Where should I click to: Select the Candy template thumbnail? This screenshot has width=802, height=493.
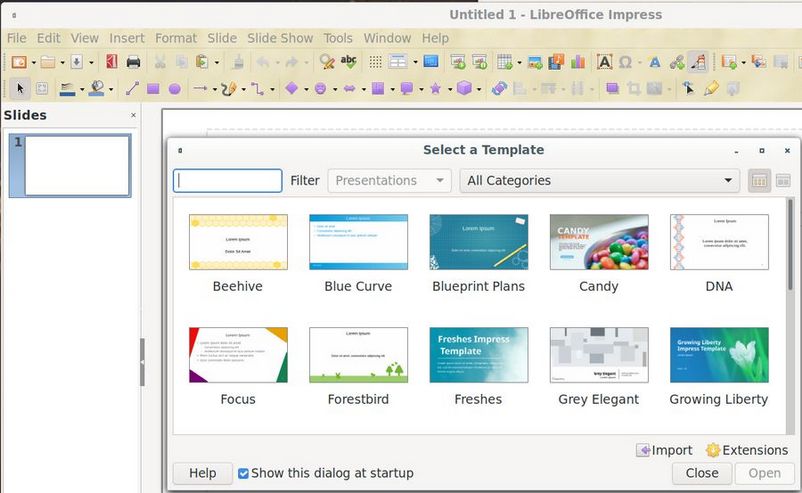click(x=598, y=243)
